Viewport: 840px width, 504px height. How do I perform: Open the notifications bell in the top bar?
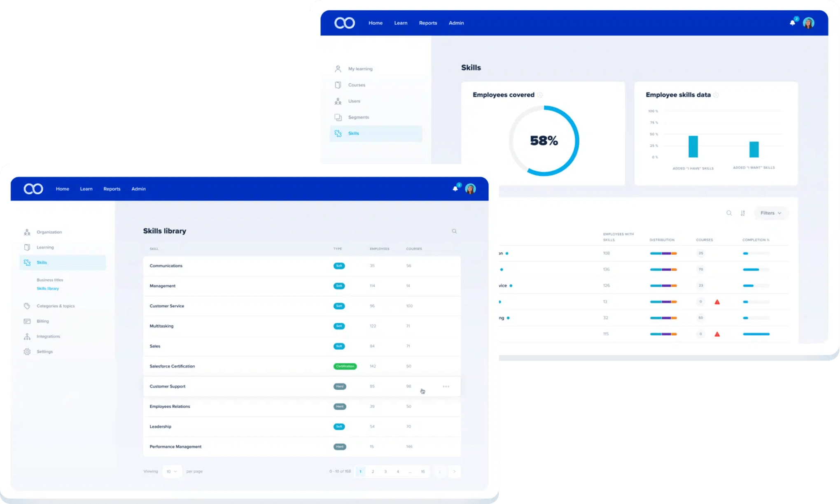[x=455, y=188]
